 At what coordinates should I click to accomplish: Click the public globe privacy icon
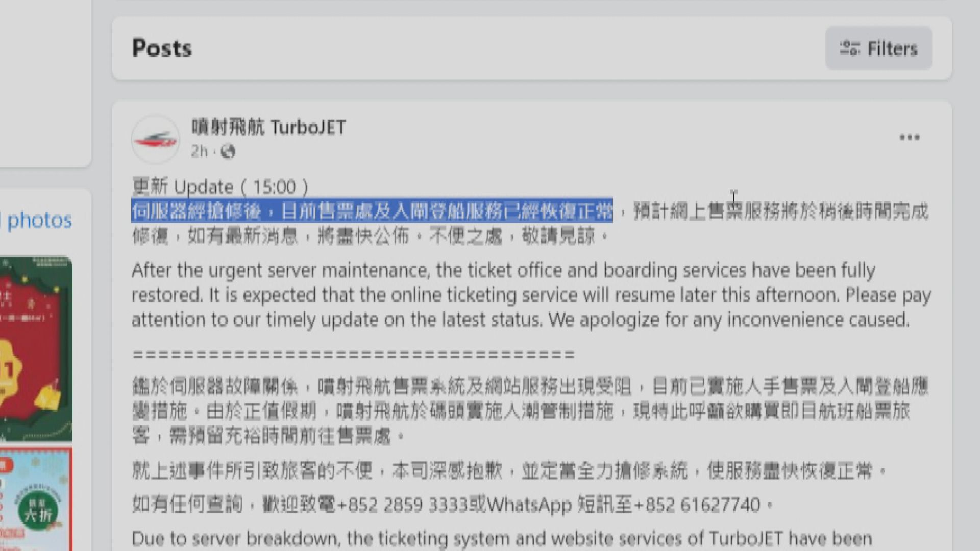(228, 152)
